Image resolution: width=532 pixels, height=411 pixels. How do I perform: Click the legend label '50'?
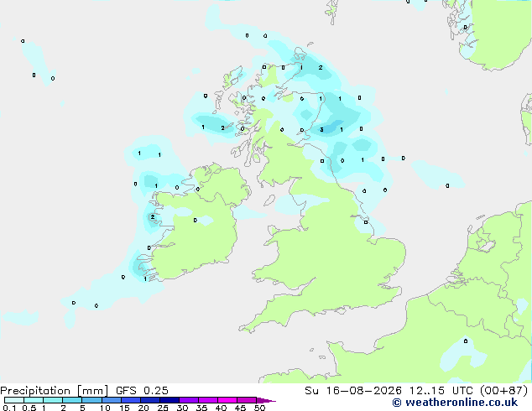point(259,408)
